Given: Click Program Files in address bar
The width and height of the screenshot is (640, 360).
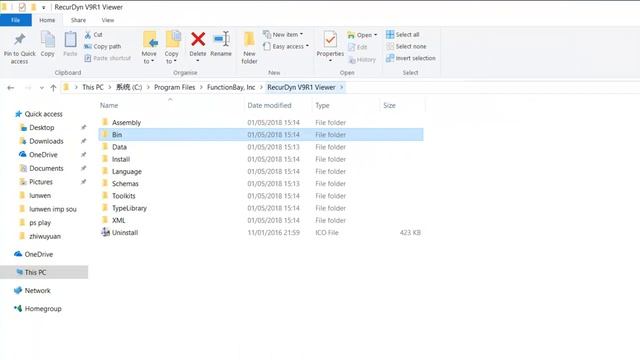Looking at the screenshot, I should 174,87.
